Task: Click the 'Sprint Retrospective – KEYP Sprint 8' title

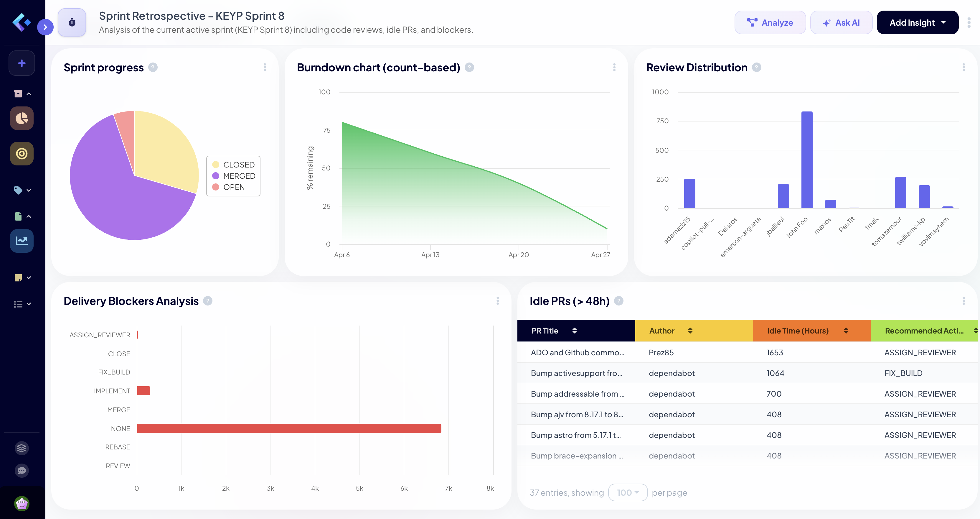Action: tap(191, 16)
